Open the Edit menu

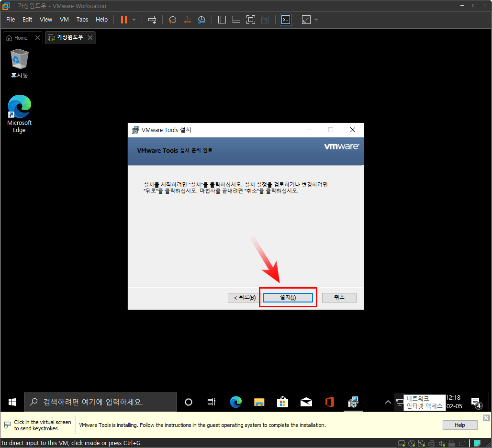pyautogui.click(x=27, y=20)
